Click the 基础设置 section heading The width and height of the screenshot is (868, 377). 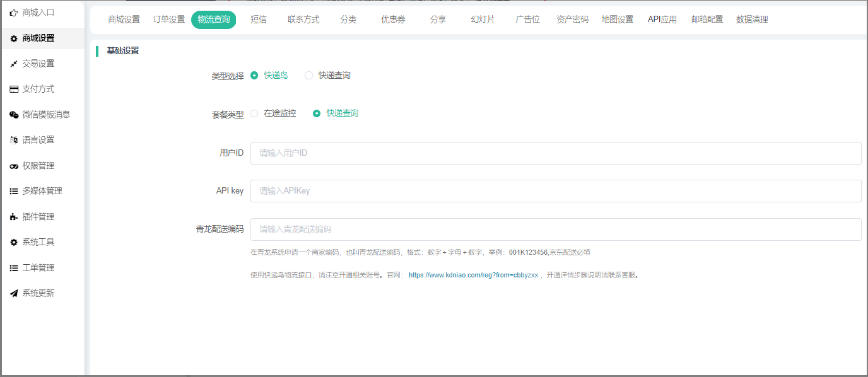(x=123, y=51)
